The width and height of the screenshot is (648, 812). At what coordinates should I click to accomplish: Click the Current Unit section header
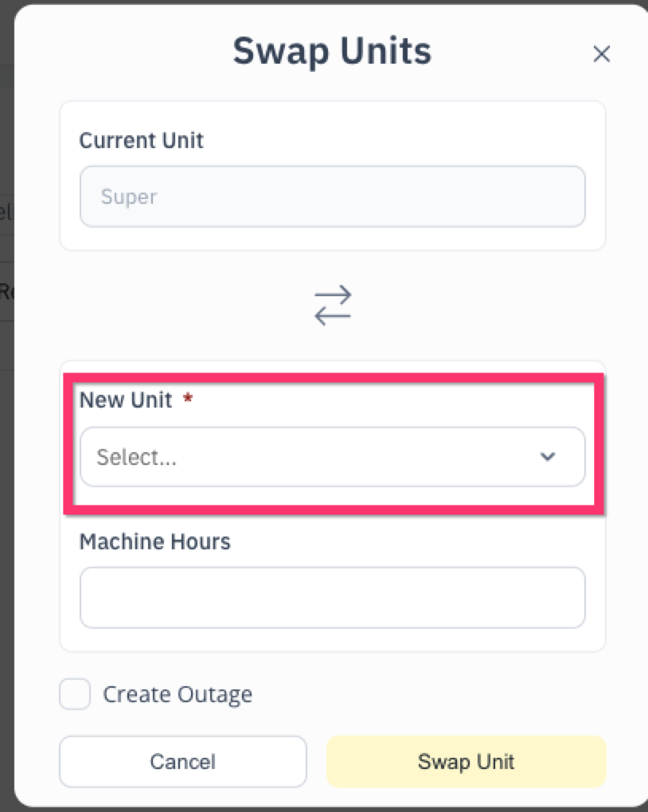pyautogui.click(x=141, y=140)
